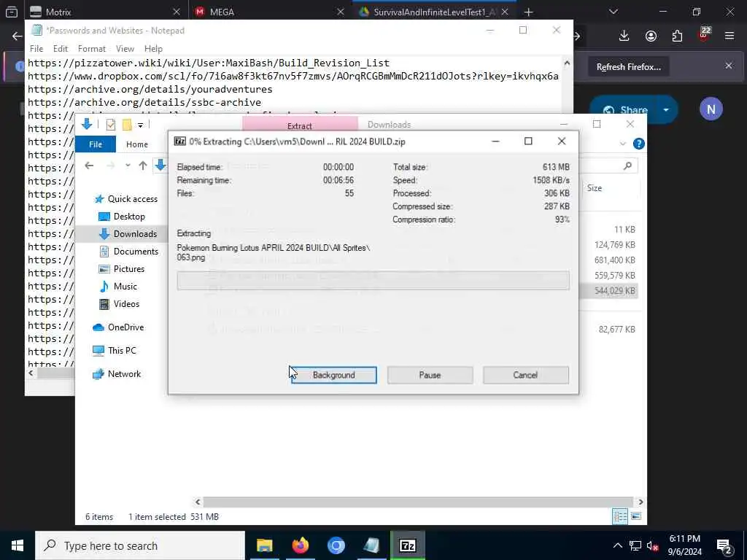Click the Background button in 7-Zip dialog
Image resolution: width=747 pixels, height=560 pixels.
333,376
